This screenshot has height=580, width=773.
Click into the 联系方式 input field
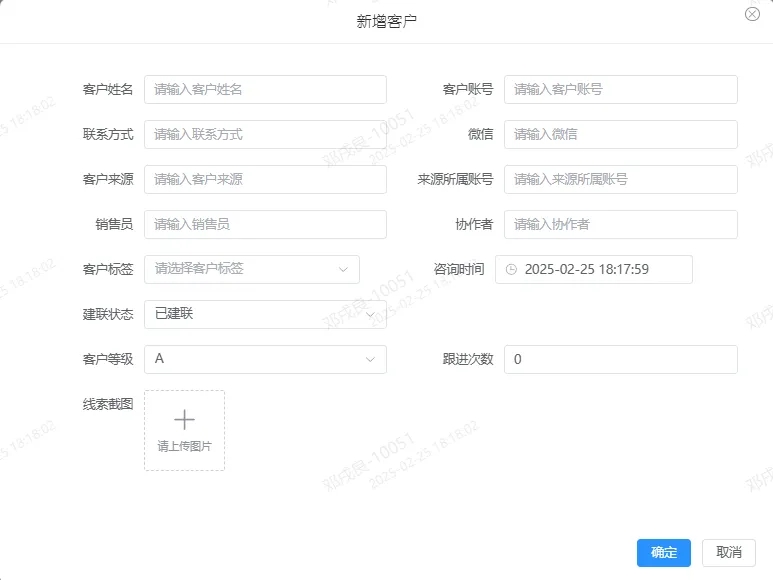[x=265, y=134]
